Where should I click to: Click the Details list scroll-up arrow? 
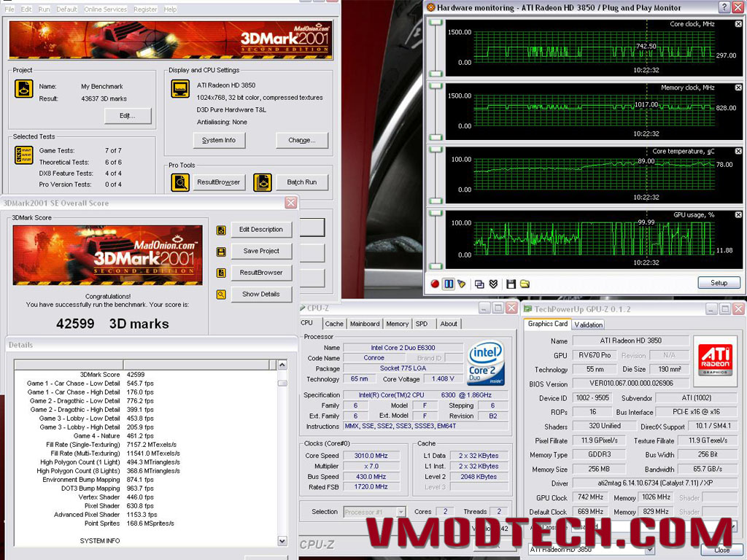pos(282,365)
